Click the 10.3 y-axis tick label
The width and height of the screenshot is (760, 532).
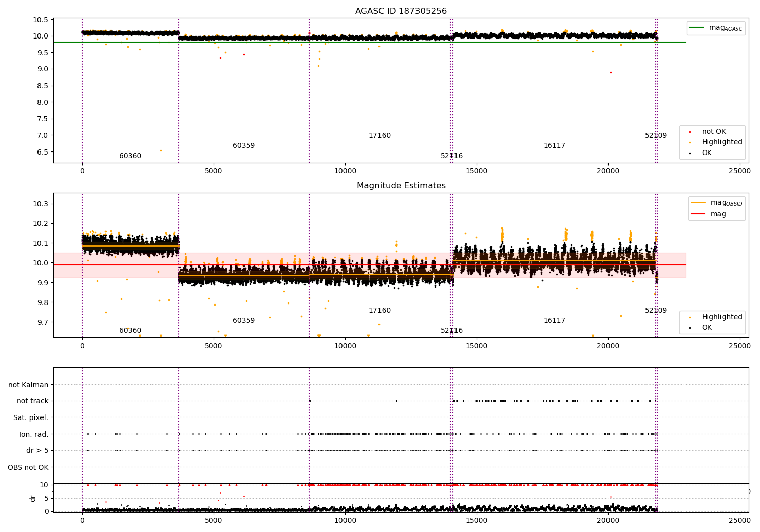pyautogui.click(x=41, y=204)
